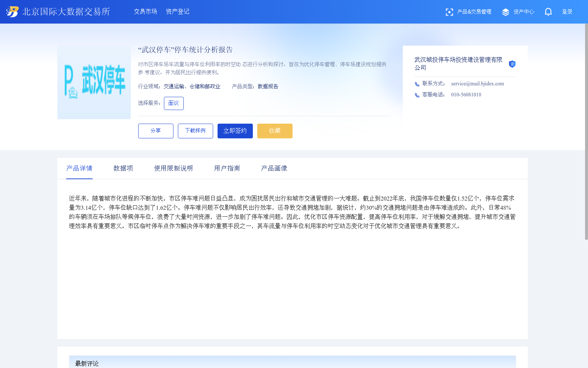Screen dimensions: 588x368
Task: Click the blue enterprise verification shield badge
Action: click(512, 64)
